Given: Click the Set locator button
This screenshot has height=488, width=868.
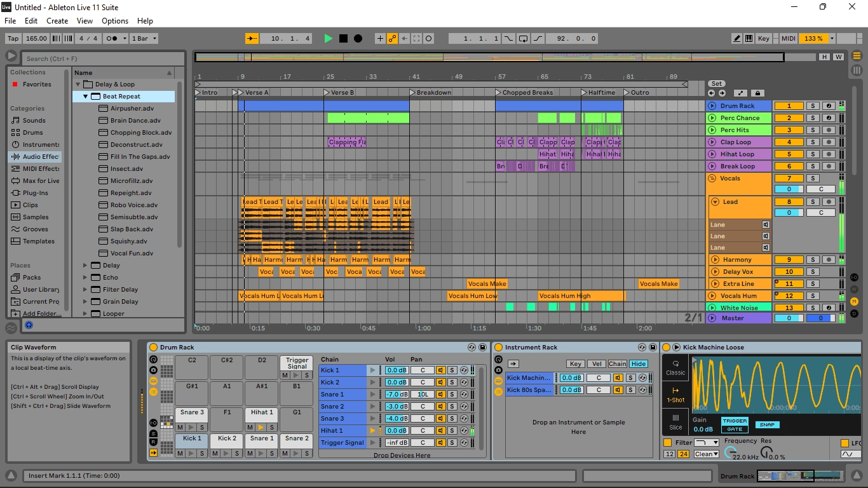Looking at the screenshot, I should coord(717,83).
